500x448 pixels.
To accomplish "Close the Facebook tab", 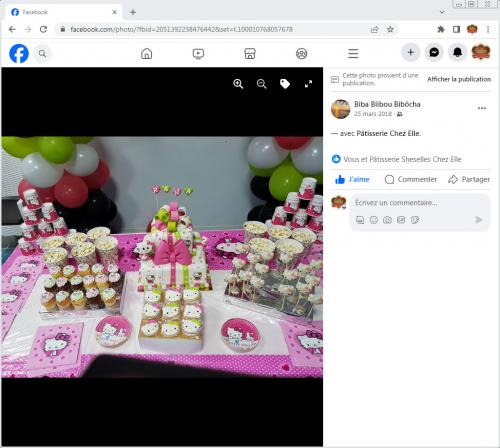I will click(x=114, y=12).
